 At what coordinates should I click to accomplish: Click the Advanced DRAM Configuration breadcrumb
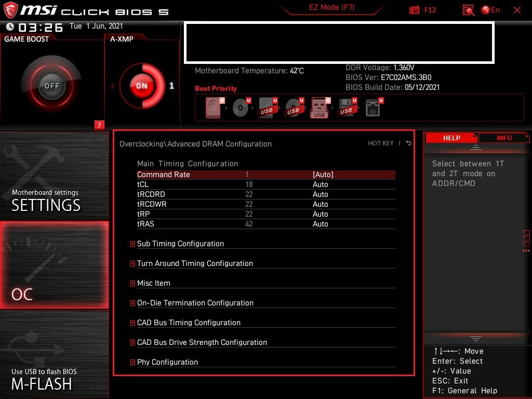click(x=219, y=143)
